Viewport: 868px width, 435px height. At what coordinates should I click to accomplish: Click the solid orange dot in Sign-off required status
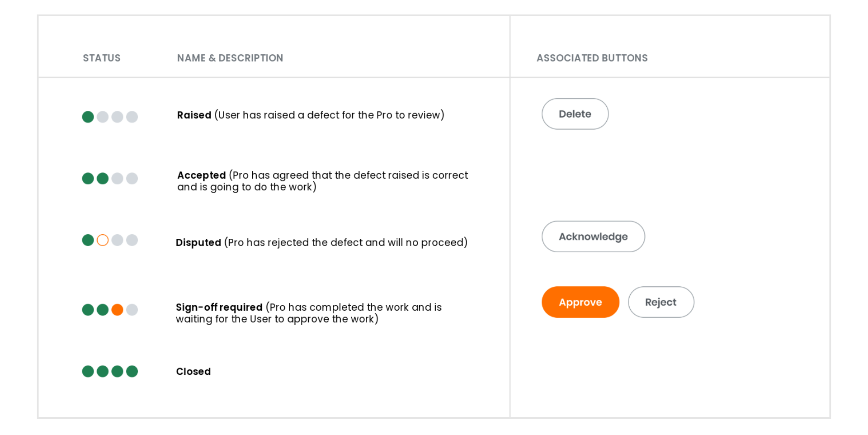pos(117,310)
